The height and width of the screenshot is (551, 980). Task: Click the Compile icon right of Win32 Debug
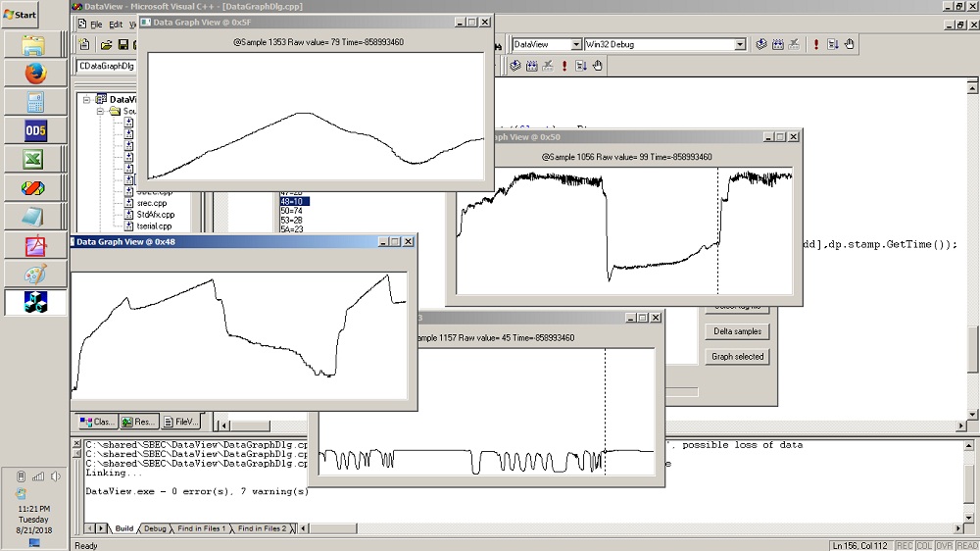(x=761, y=44)
